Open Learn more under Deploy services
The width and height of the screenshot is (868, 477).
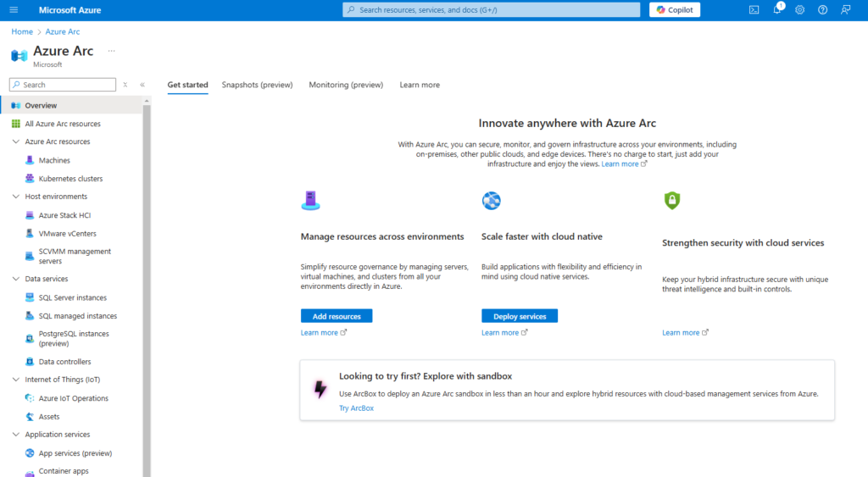[x=504, y=333]
